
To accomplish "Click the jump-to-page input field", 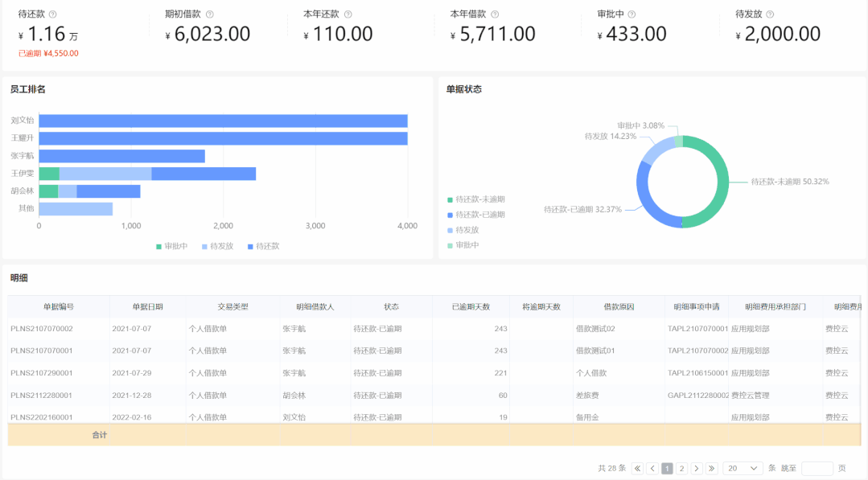I will [817, 468].
